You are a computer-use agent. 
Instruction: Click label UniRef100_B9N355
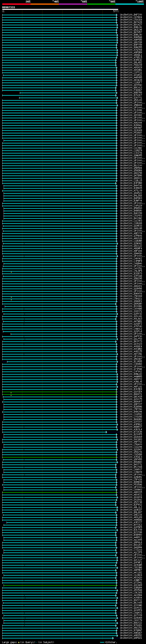pos(131,47)
